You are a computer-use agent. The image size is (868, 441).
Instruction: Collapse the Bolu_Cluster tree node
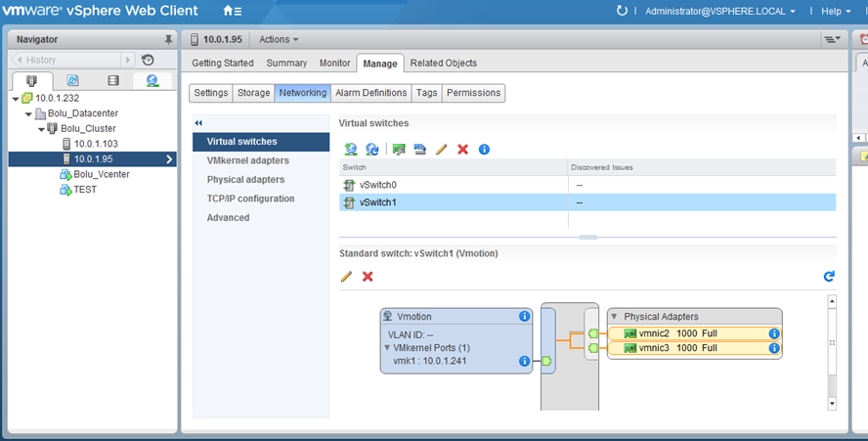point(41,129)
